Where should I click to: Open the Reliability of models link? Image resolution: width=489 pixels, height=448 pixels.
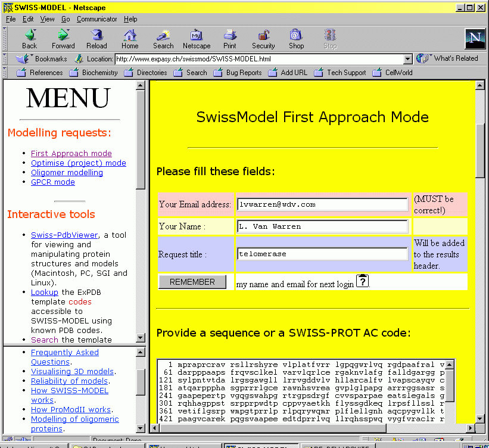(x=69, y=381)
